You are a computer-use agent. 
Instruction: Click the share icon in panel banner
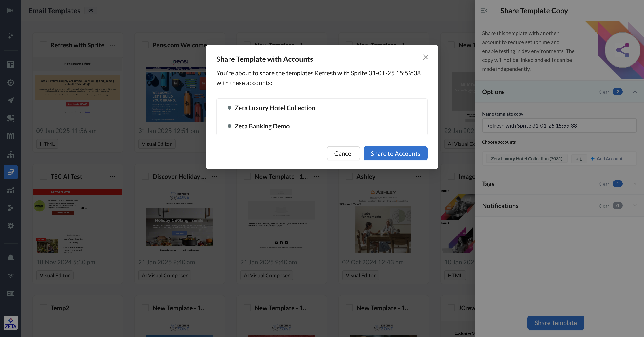point(623,50)
